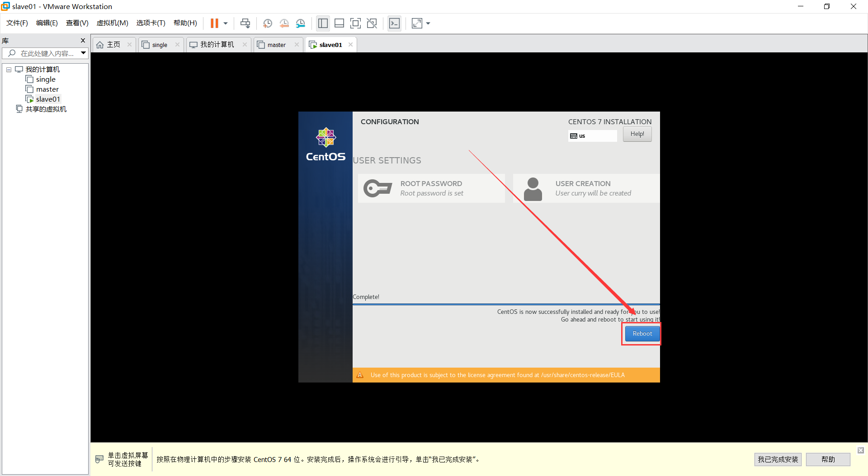The image size is (868, 476).
Task: Open the 虚拟机(M) menu
Action: (x=113, y=23)
